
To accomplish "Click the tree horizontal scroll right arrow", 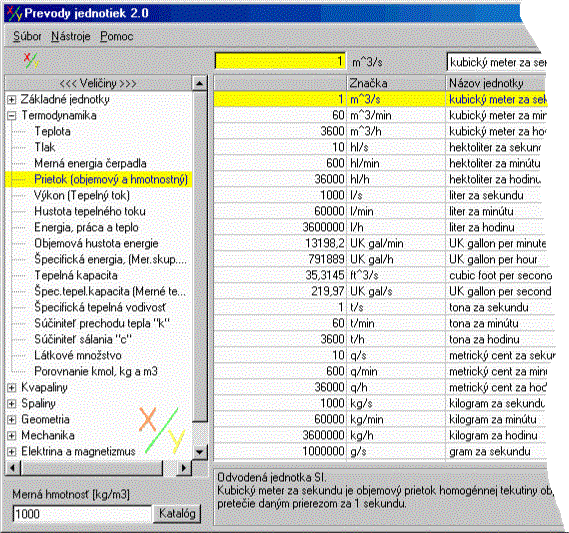I will (184, 468).
